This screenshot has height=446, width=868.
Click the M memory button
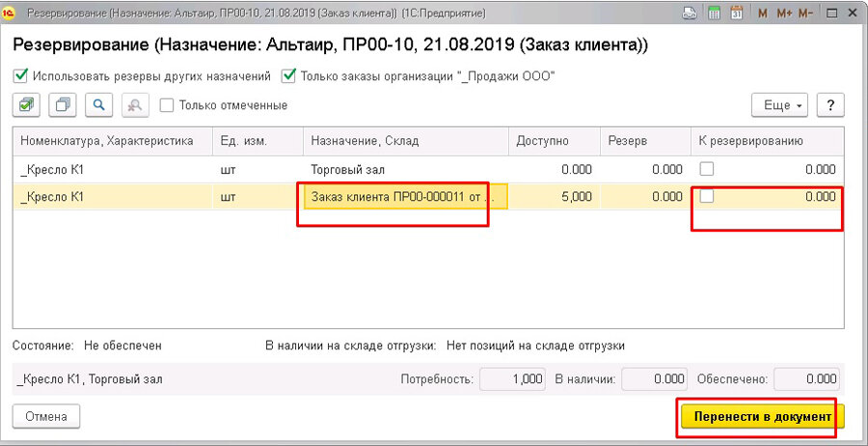(x=763, y=14)
